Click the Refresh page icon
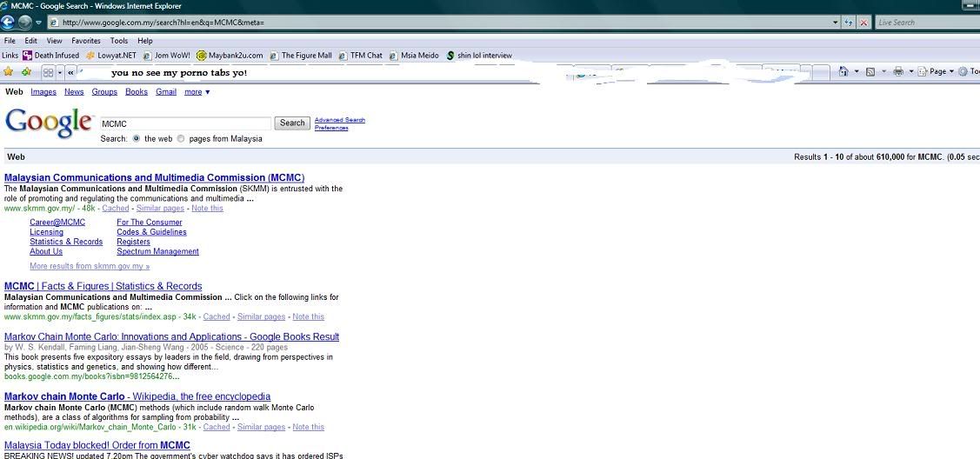This screenshot has width=980, height=459. coord(850,23)
